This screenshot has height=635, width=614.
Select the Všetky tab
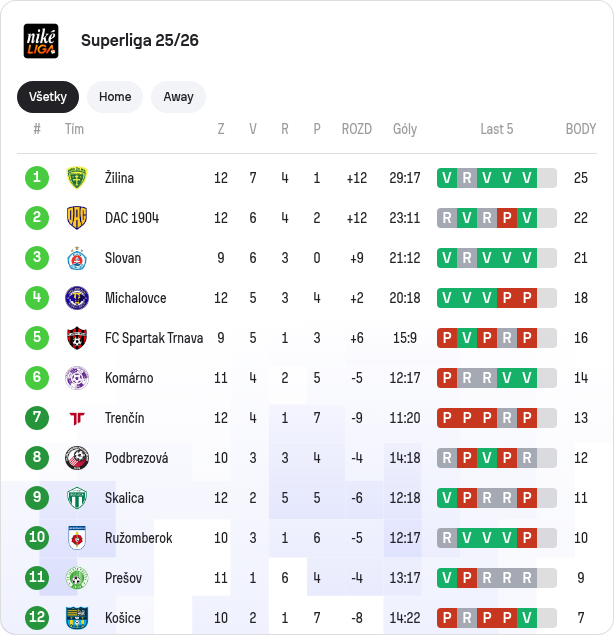click(48, 97)
